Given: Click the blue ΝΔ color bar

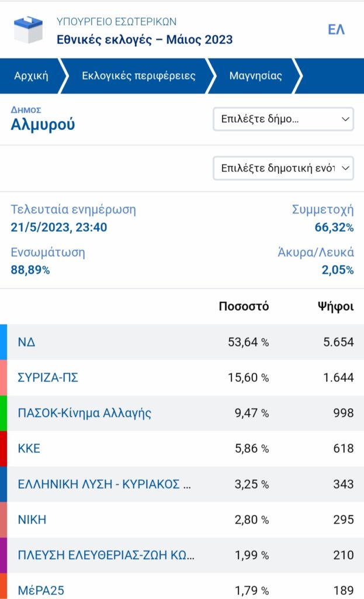Looking at the screenshot, I should point(4,342).
